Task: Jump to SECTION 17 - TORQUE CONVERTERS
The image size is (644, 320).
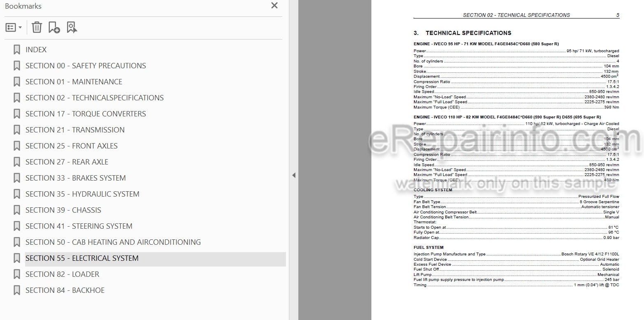Action: [x=86, y=114]
